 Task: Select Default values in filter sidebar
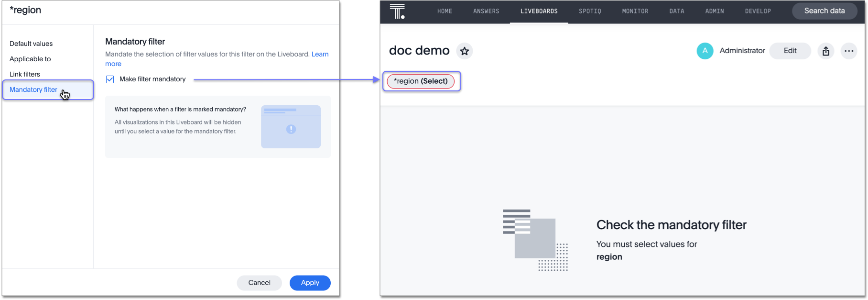coord(31,44)
